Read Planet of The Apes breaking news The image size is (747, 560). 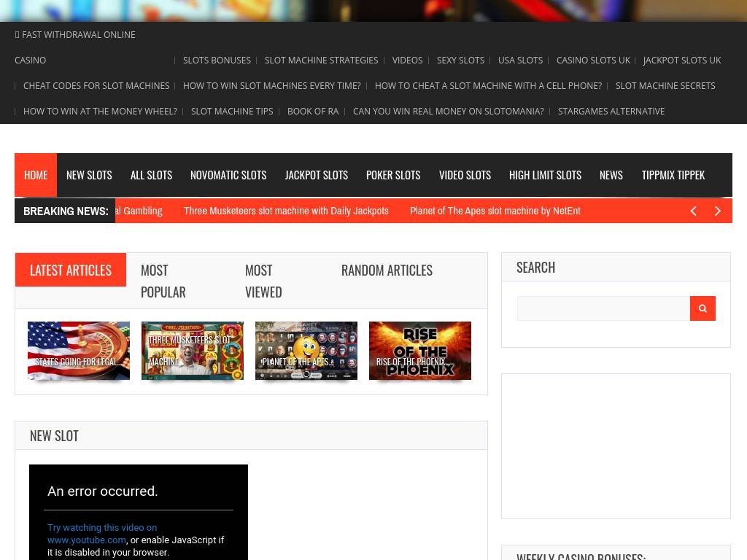click(x=495, y=211)
